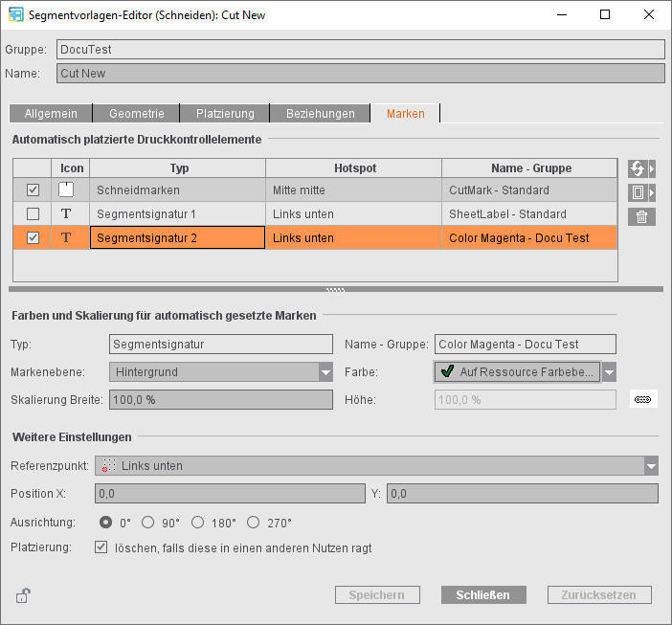Click the T icon of Segmentsignatur 1
Screen dimensions: 672x625
[66, 213]
